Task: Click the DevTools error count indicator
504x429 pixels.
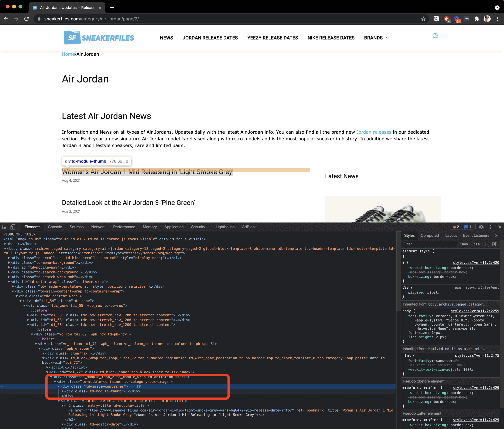Action: [x=456, y=227]
